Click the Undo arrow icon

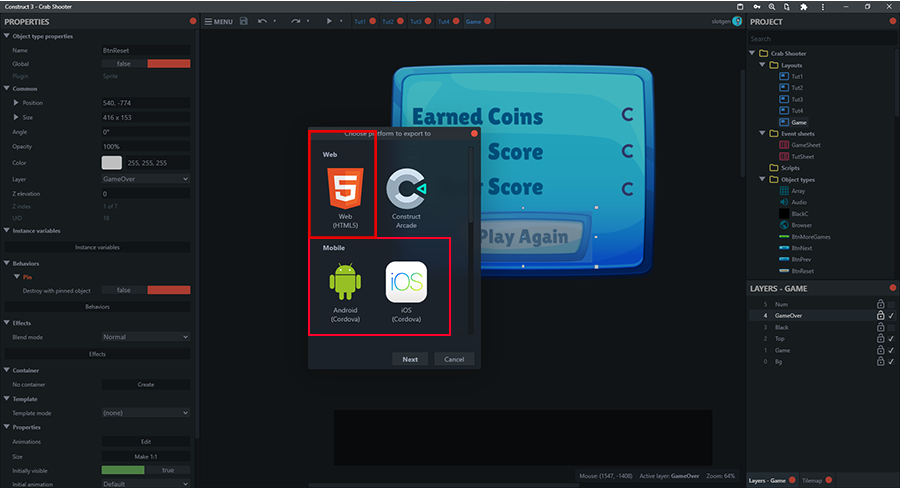pos(262,21)
